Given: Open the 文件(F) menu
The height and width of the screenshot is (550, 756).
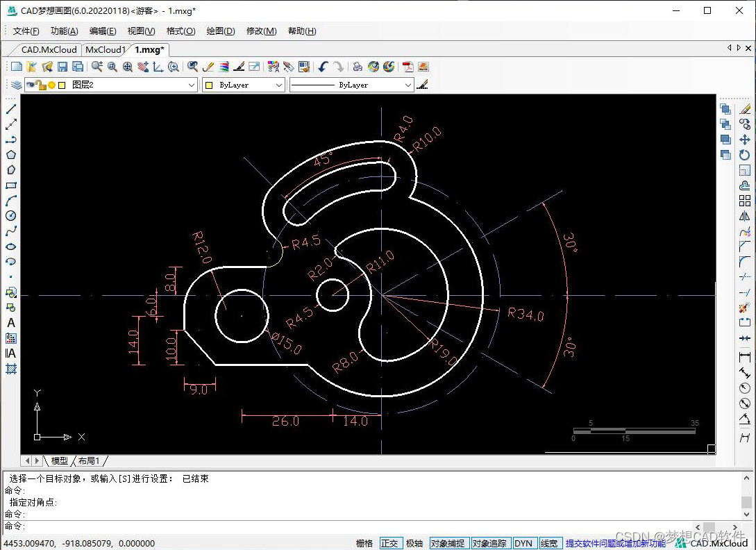Looking at the screenshot, I should (x=26, y=31).
